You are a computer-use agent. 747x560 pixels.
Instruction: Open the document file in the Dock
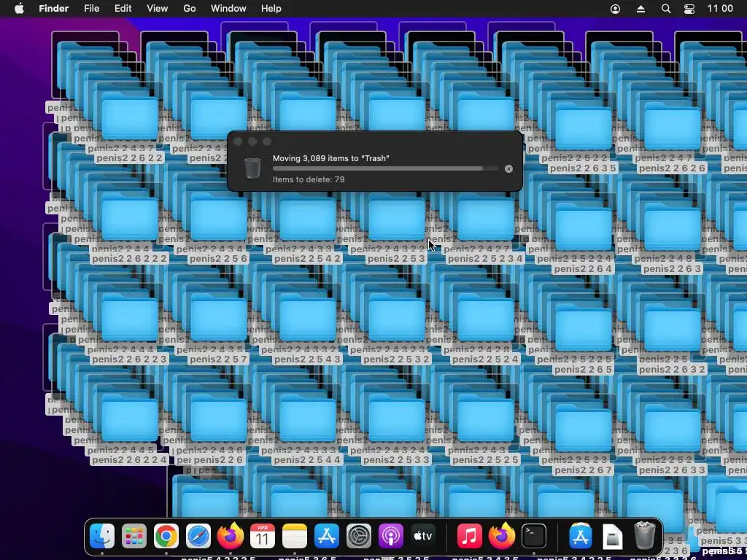tap(612, 536)
